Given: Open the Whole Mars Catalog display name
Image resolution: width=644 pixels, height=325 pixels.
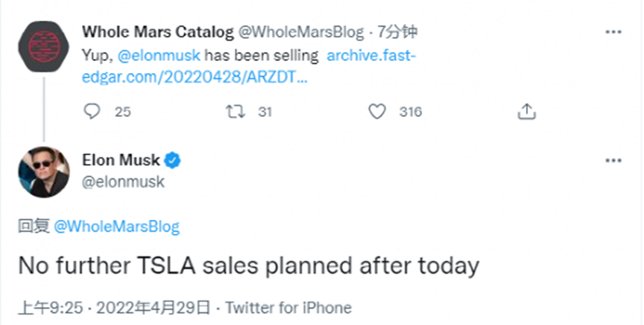Looking at the screenshot, I should click(x=157, y=32).
